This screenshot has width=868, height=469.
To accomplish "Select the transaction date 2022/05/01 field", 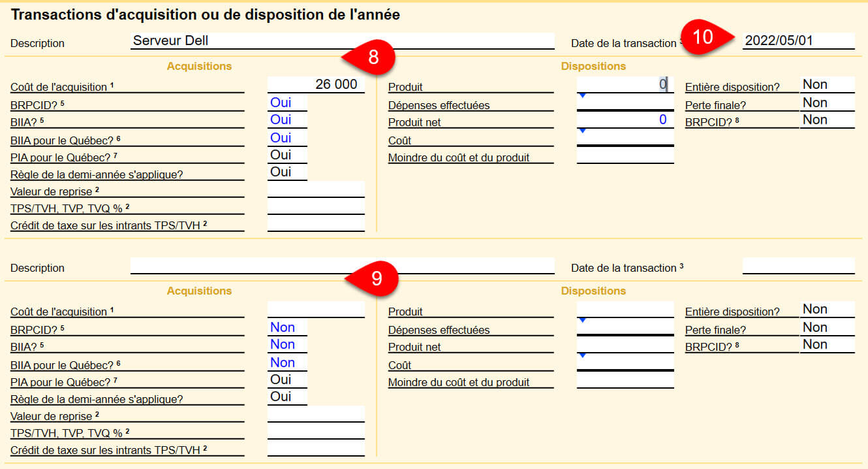I will 798,41.
